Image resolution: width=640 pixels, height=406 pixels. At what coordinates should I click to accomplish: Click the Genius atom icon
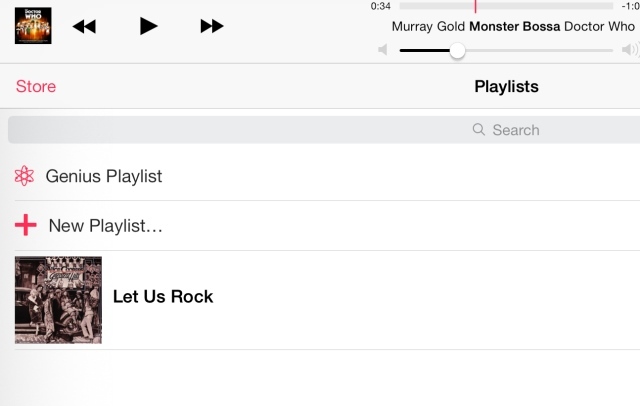coord(24,176)
